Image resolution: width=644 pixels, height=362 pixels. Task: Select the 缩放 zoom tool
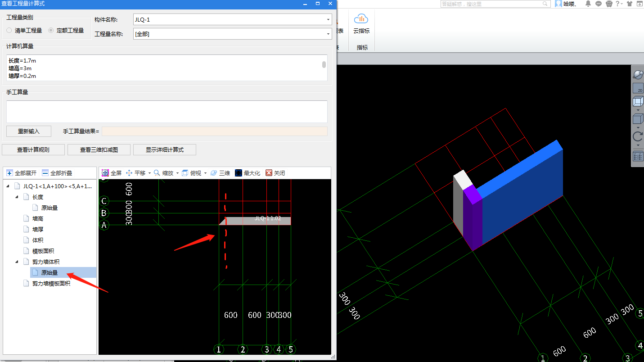click(x=163, y=173)
